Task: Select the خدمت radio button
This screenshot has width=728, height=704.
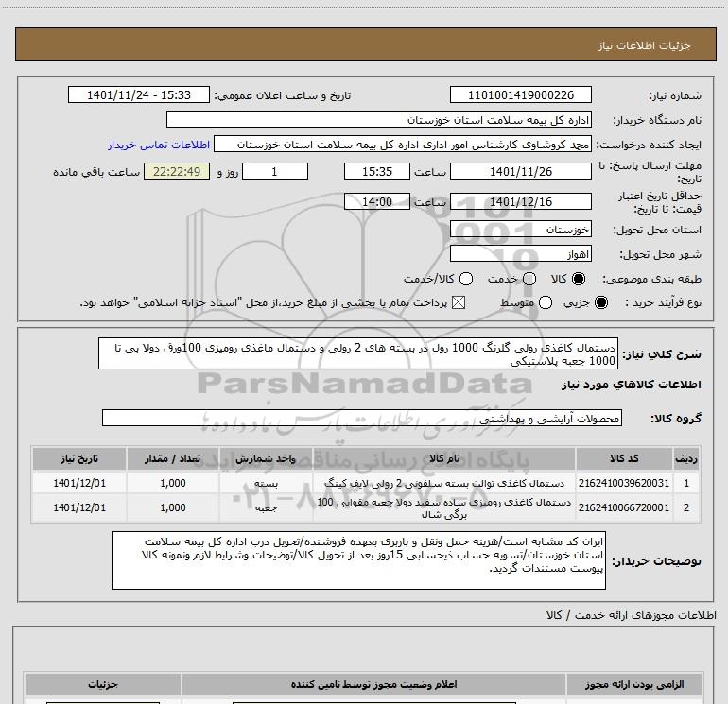Action: coord(529,279)
